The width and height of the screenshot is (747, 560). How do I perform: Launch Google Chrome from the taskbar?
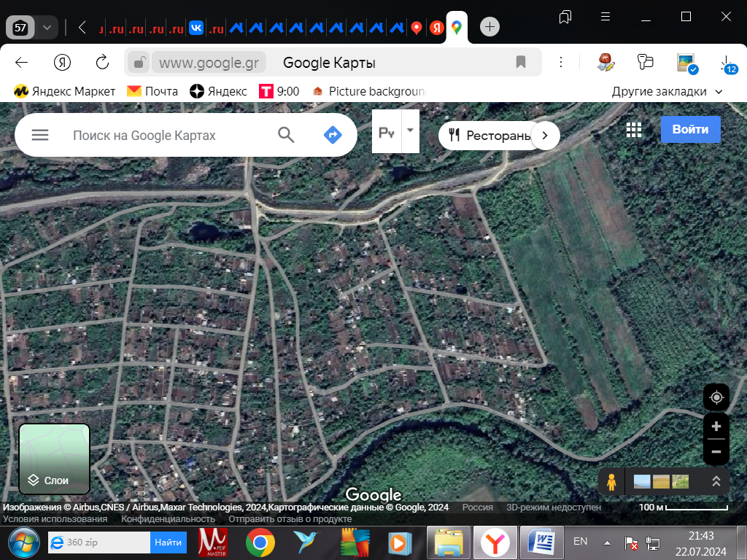click(260, 542)
